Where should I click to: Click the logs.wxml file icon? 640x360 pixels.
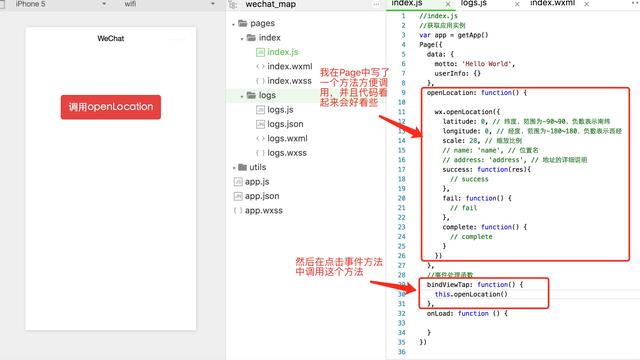260,138
